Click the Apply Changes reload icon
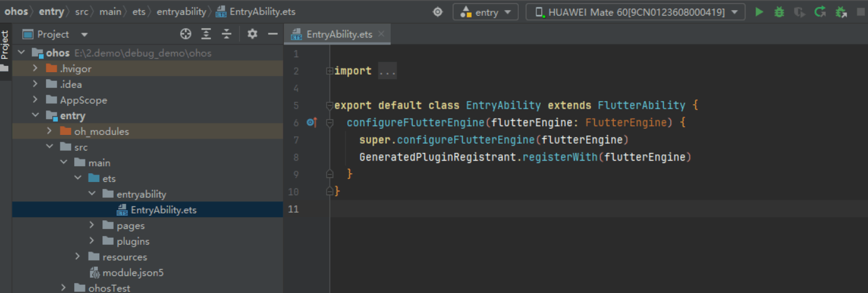 coord(820,12)
